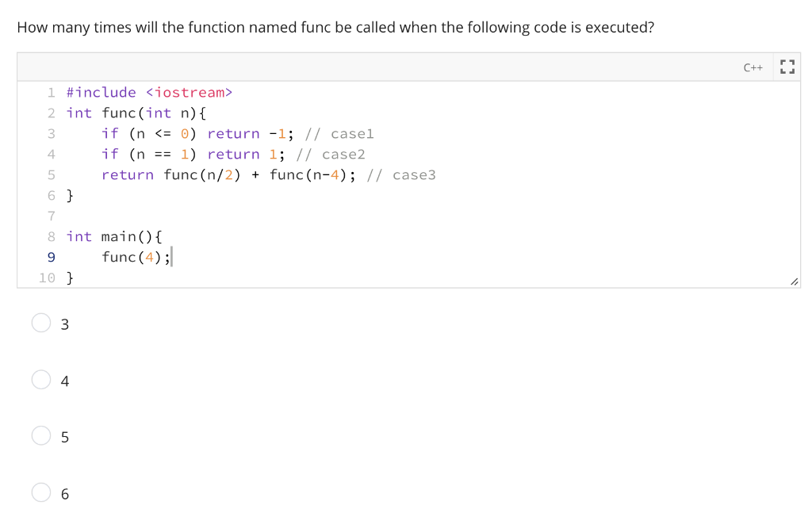This screenshot has height=509, width=812.
Task: Click the C++ language label
Action: point(753,67)
